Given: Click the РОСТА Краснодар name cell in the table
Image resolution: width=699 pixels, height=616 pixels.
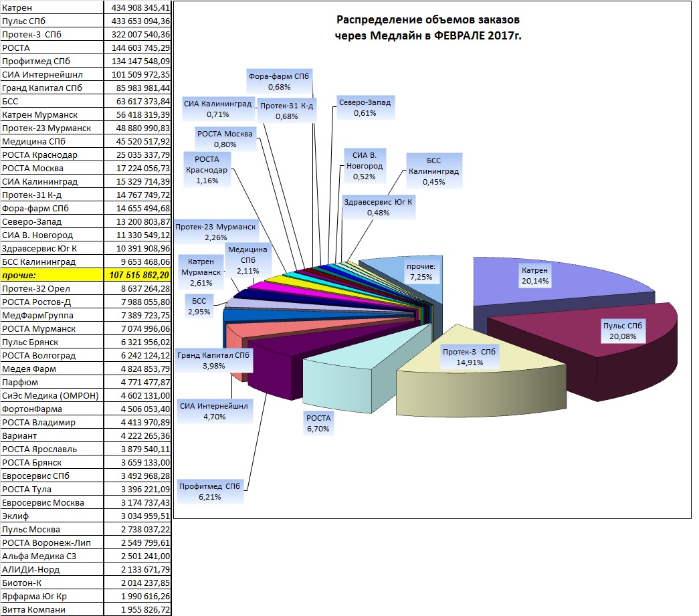Looking at the screenshot, I should click(x=52, y=155).
